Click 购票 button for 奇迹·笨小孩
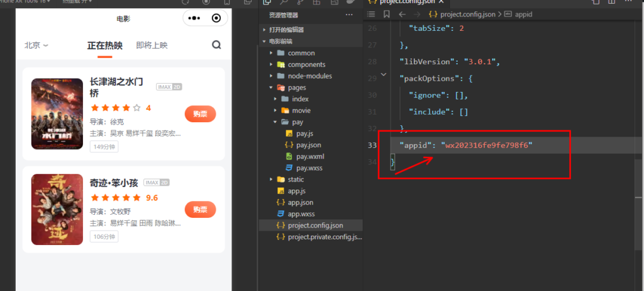 (x=200, y=210)
